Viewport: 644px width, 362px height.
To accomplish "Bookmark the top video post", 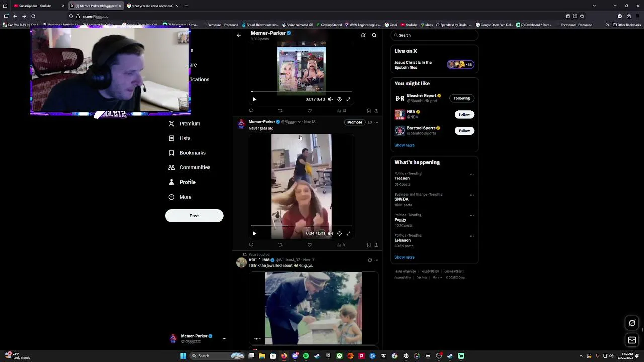I will [369, 111].
